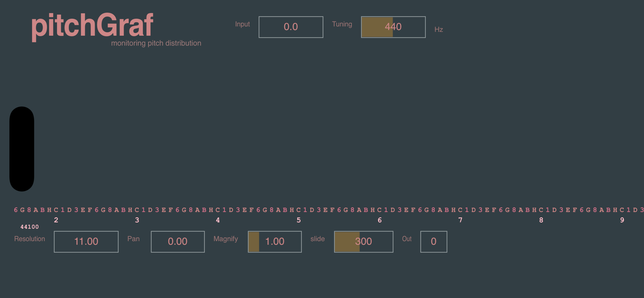Click the Input number box showing 0.0

pyautogui.click(x=291, y=27)
